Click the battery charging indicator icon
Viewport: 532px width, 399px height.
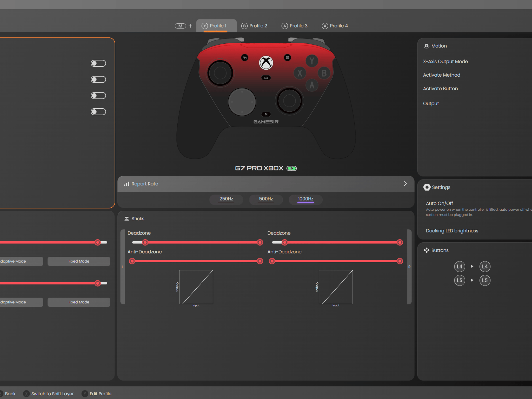pos(291,168)
